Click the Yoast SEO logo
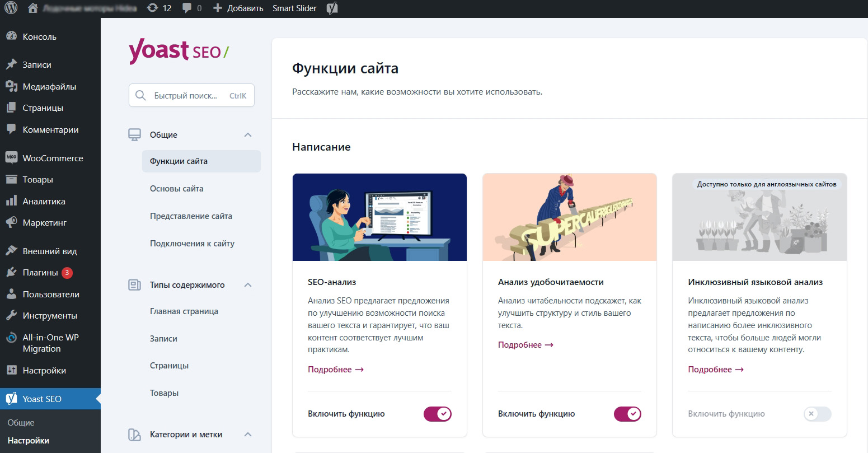The image size is (868, 453). pos(179,52)
